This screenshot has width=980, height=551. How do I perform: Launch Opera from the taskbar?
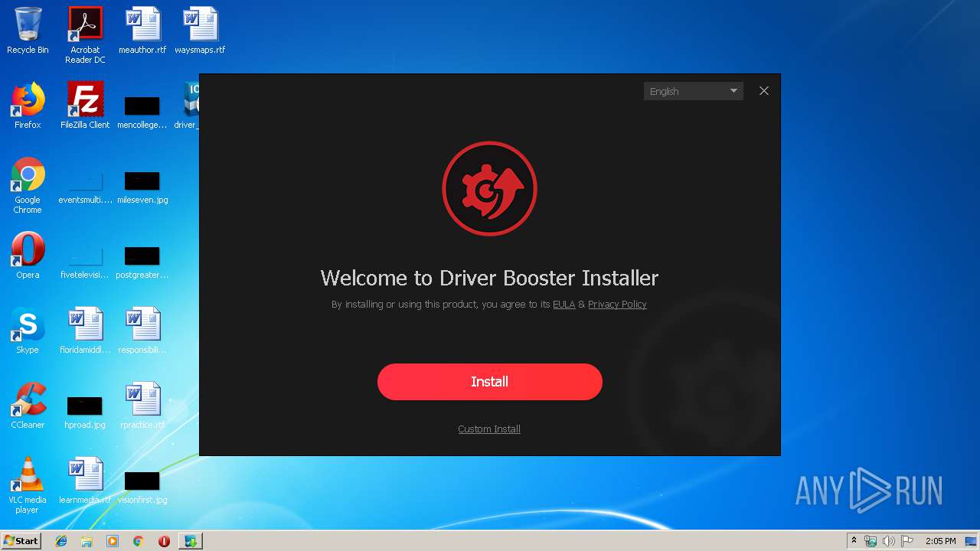pyautogui.click(x=164, y=541)
